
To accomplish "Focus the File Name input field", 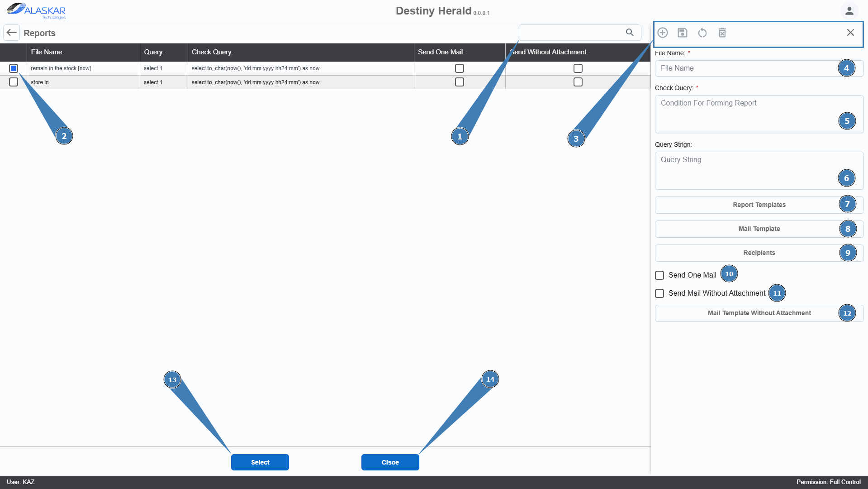I will (x=759, y=68).
